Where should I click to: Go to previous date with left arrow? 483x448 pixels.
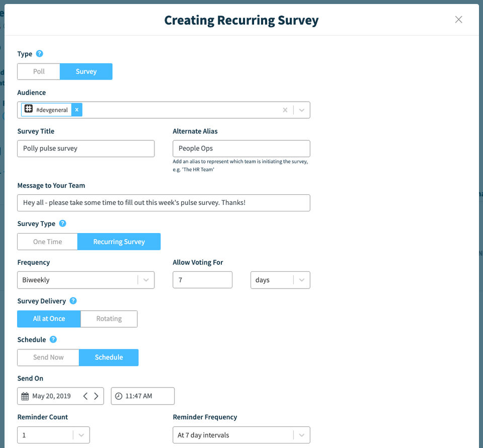coord(86,396)
